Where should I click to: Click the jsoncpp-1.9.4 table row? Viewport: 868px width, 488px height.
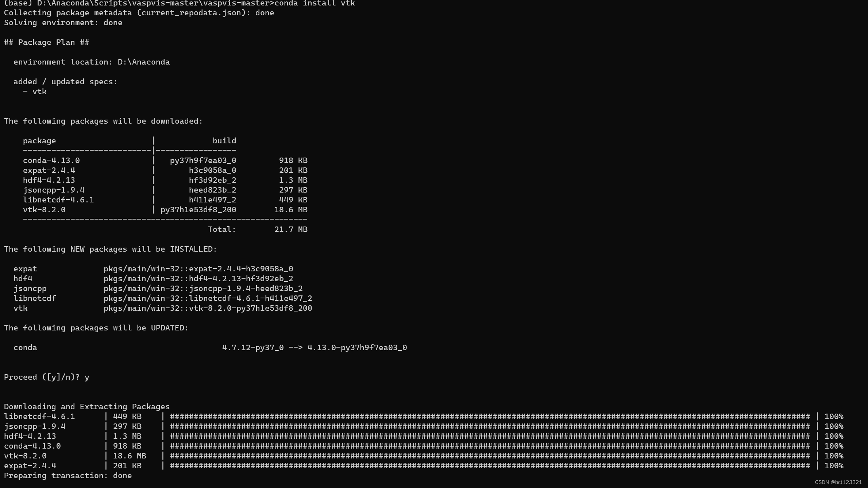click(54, 190)
